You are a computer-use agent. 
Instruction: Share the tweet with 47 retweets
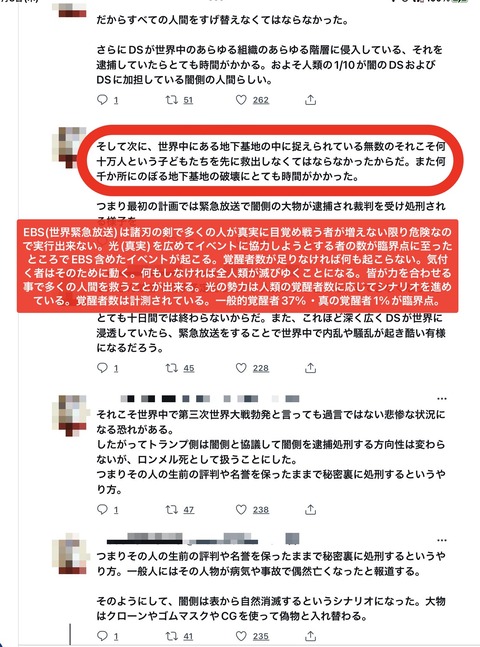[310, 510]
